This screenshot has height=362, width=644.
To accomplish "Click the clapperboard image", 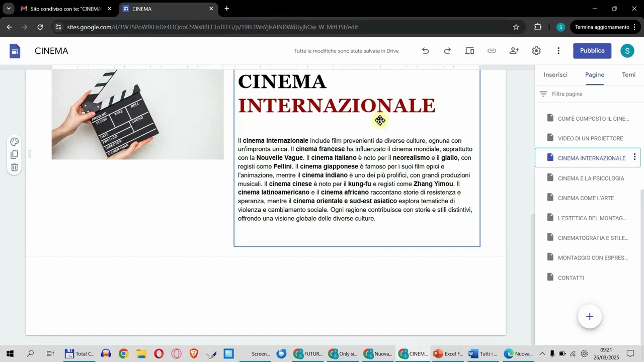I will click(x=137, y=114).
